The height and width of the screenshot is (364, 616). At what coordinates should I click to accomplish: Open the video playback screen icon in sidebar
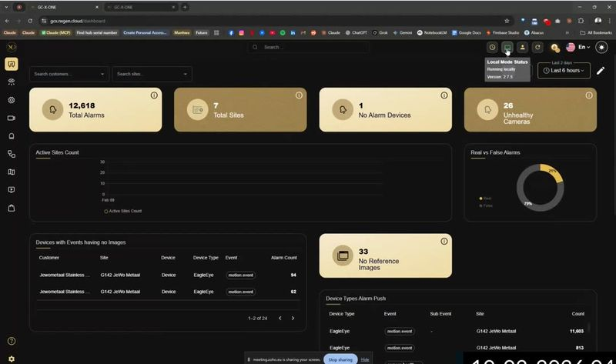click(x=12, y=189)
